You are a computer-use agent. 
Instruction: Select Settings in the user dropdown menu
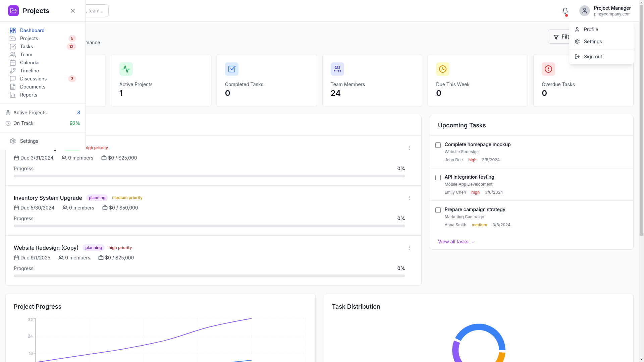pyautogui.click(x=601, y=42)
